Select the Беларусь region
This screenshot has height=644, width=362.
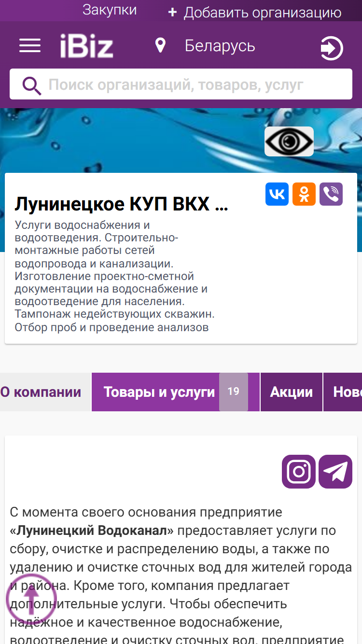[x=220, y=46]
